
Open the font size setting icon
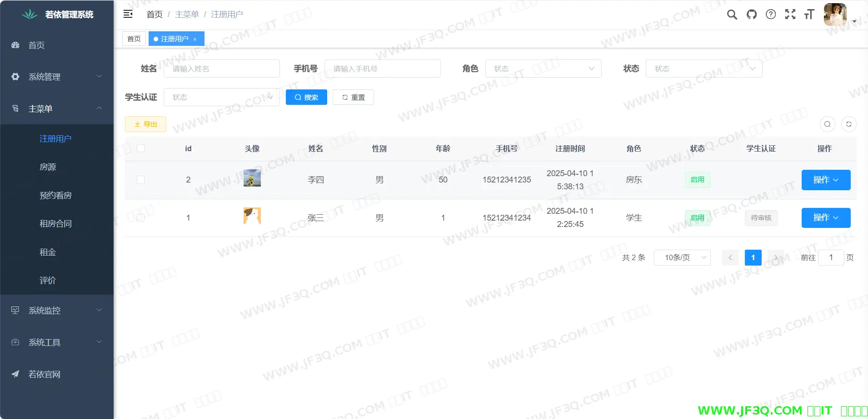pyautogui.click(x=809, y=15)
